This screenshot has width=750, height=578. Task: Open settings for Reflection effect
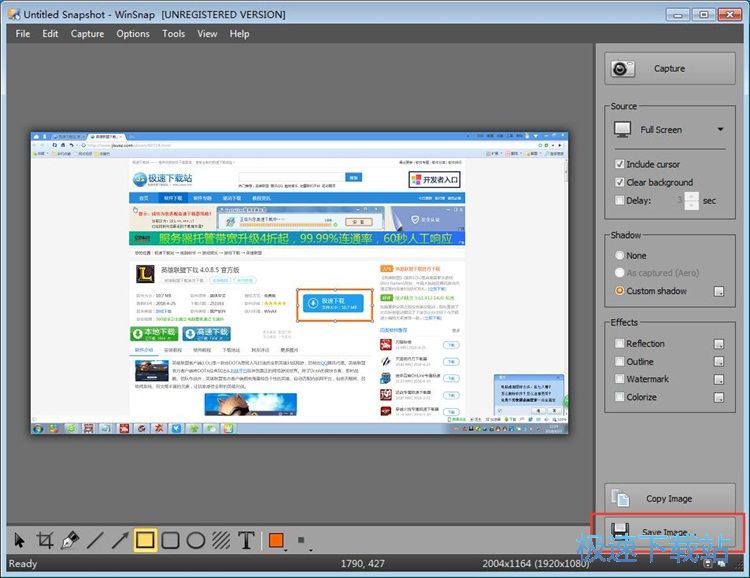[x=719, y=344]
